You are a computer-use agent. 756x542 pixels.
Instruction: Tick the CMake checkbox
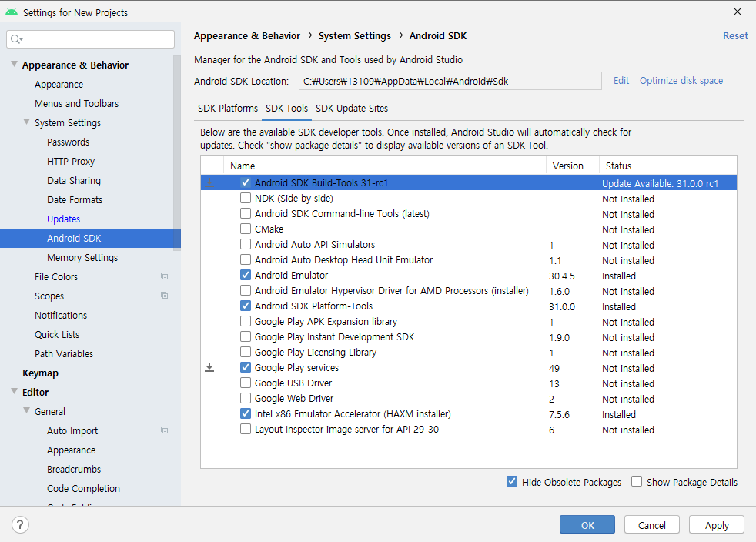pos(246,229)
